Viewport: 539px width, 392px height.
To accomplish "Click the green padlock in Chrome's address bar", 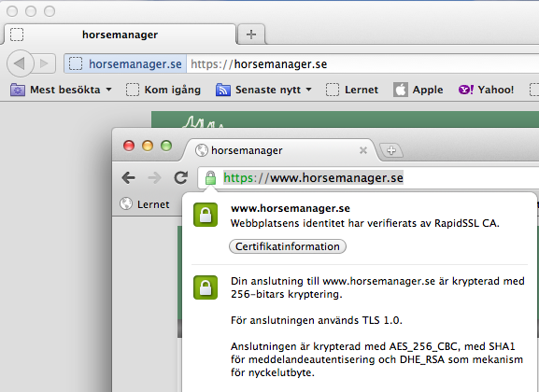I will click(210, 178).
